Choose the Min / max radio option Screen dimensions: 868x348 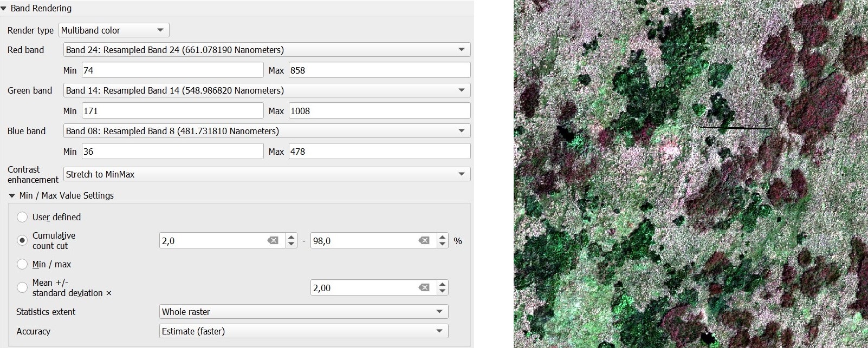pyautogui.click(x=22, y=264)
